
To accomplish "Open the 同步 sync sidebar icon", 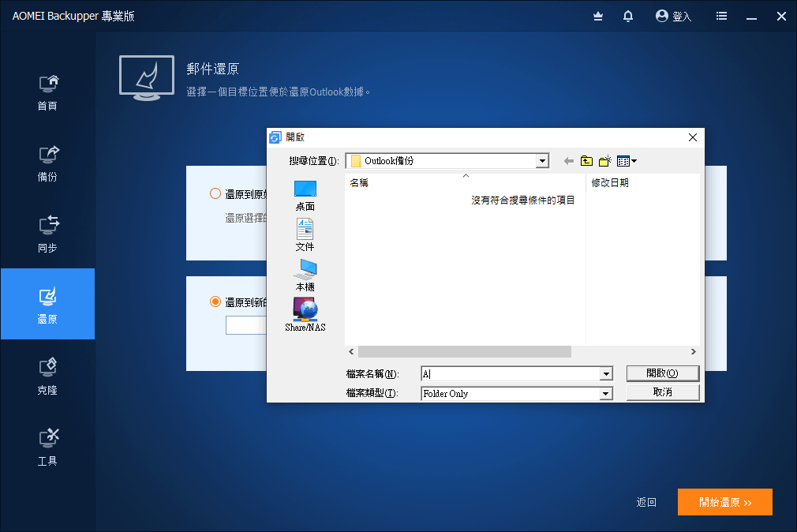I will tap(48, 235).
